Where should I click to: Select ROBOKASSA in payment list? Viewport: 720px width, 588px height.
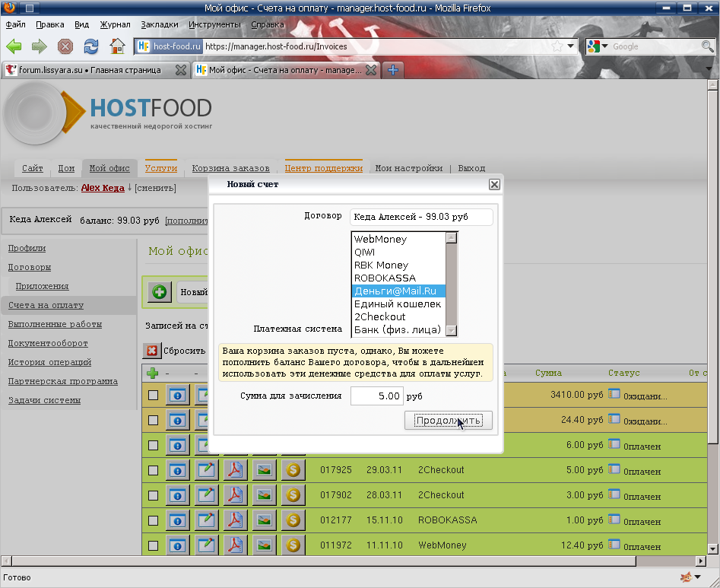[398, 278]
